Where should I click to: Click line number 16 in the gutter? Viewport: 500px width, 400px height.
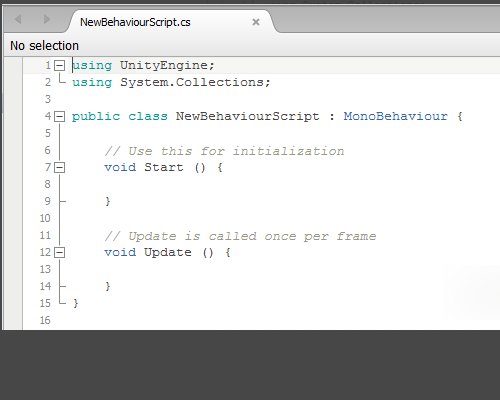(45, 320)
